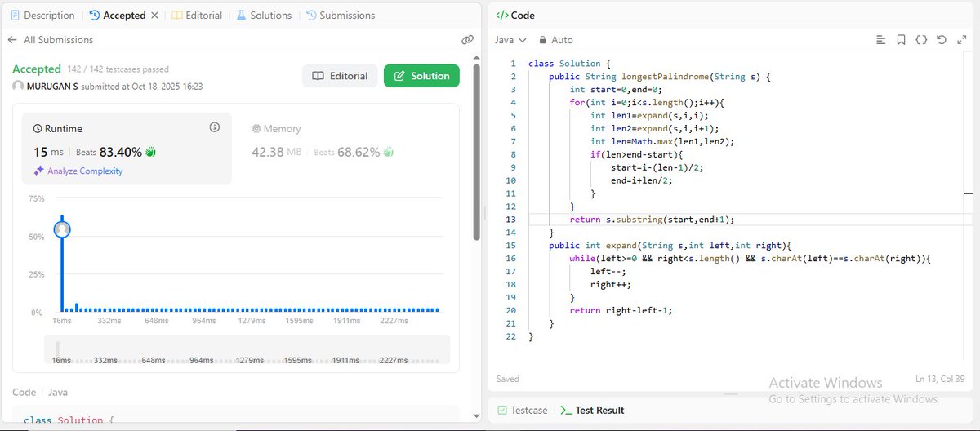The width and height of the screenshot is (980, 431).
Task: Copy the submission link icon
Action: [467, 39]
